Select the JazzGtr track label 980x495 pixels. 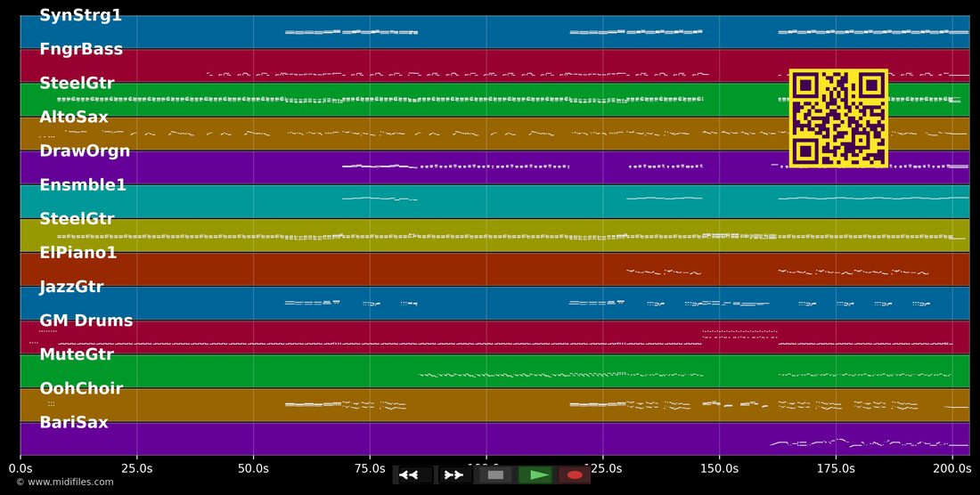[71, 287]
